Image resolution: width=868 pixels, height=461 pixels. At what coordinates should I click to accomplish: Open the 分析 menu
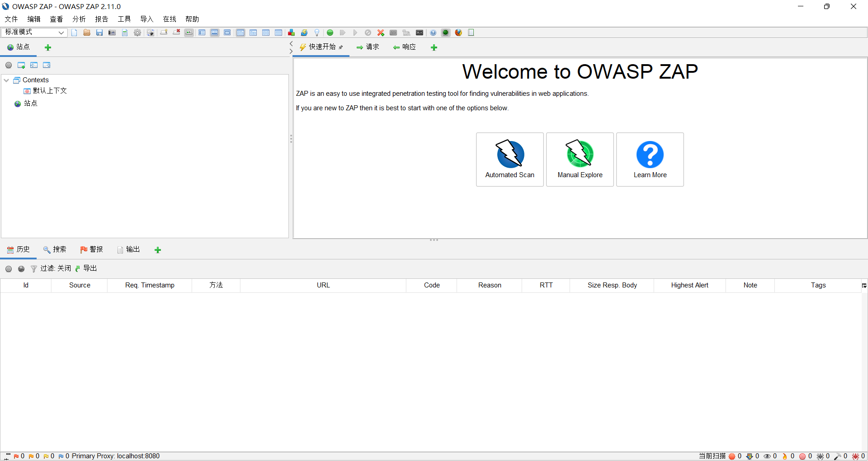coord(79,19)
